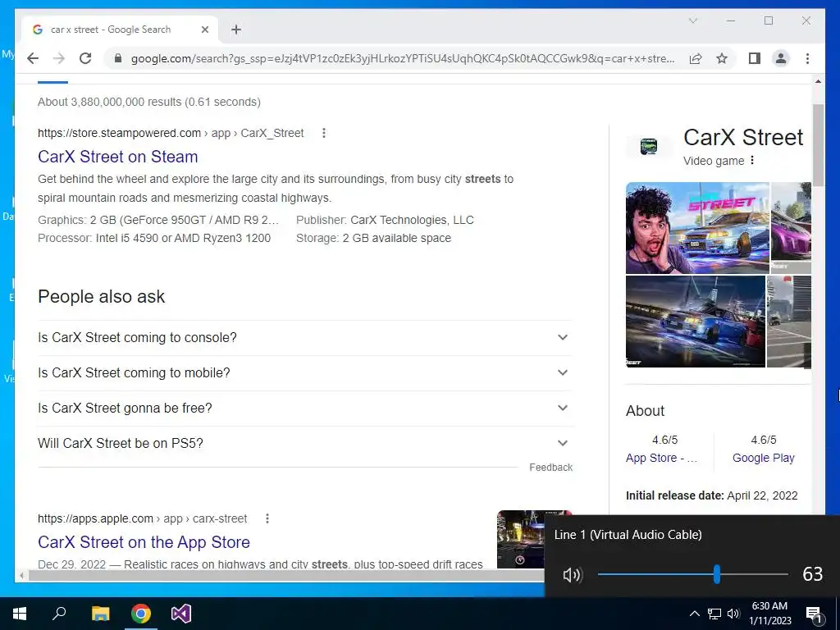Open the clock showing 6:30 AM

coord(769,614)
